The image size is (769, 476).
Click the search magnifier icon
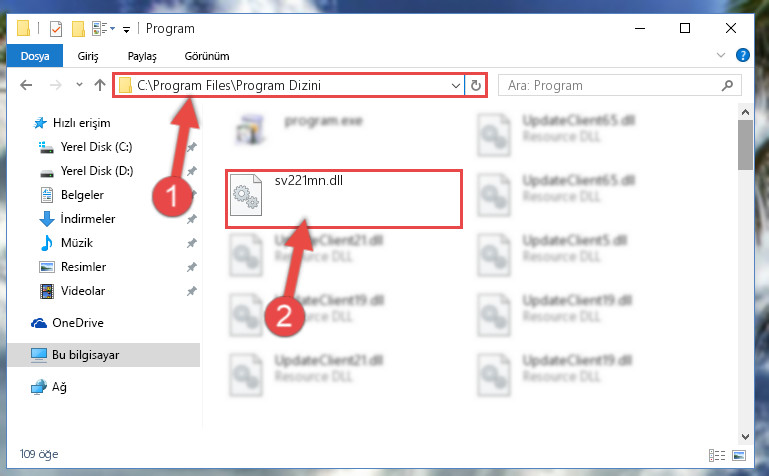click(x=727, y=85)
